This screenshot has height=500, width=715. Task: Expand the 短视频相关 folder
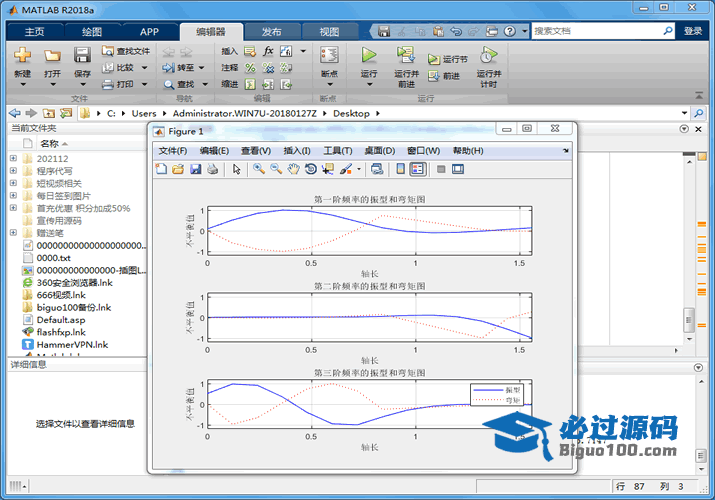pos(13,183)
